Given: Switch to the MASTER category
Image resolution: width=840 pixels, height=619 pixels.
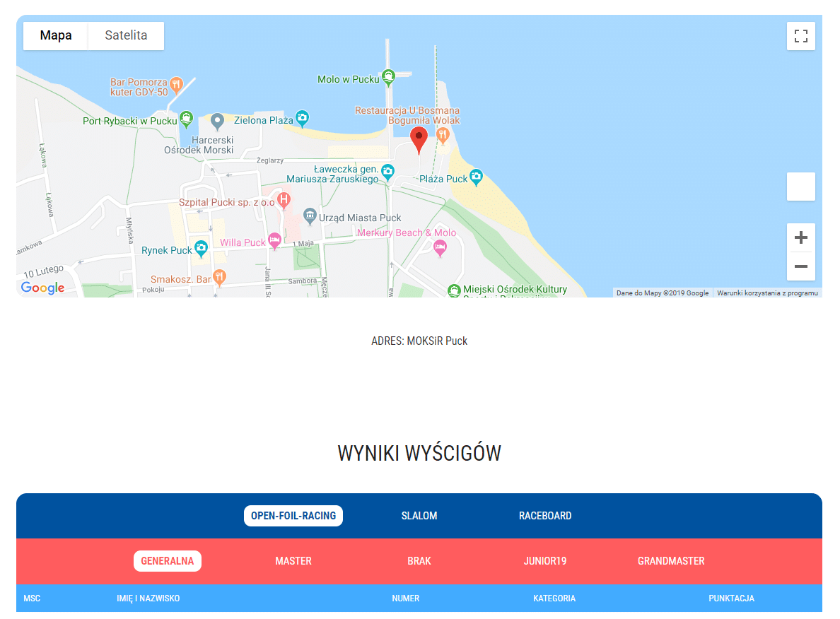Looking at the screenshot, I should click(293, 561).
